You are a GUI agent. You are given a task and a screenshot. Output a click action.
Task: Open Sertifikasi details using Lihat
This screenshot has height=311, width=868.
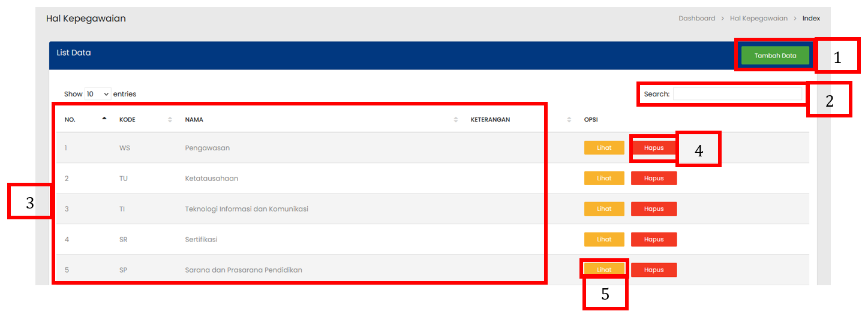click(604, 240)
